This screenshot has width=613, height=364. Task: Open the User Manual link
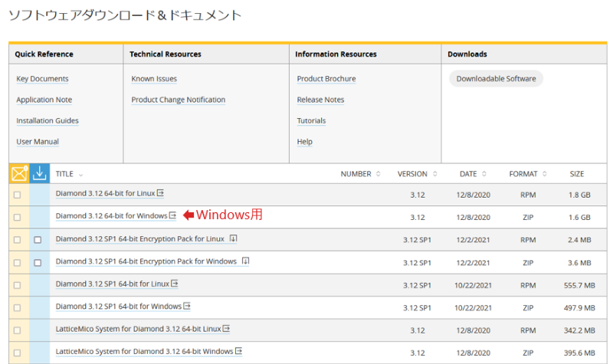click(x=38, y=142)
